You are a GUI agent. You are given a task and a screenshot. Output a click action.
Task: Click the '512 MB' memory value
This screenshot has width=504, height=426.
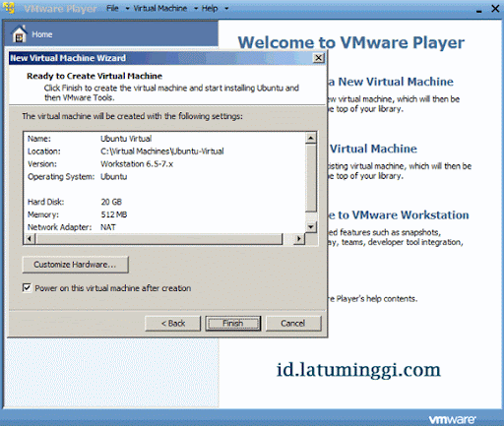click(114, 214)
